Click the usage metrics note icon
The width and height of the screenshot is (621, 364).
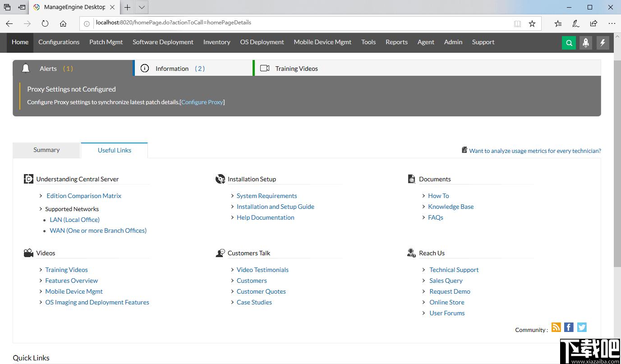pos(465,150)
